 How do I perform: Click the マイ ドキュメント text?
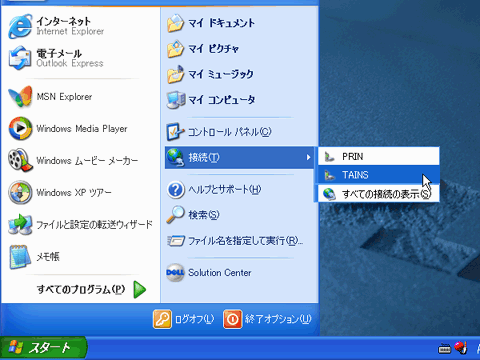pos(222,23)
